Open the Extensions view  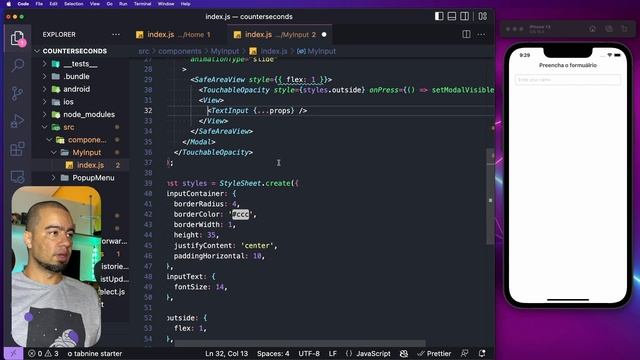pyautogui.click(x=18, y=149)
